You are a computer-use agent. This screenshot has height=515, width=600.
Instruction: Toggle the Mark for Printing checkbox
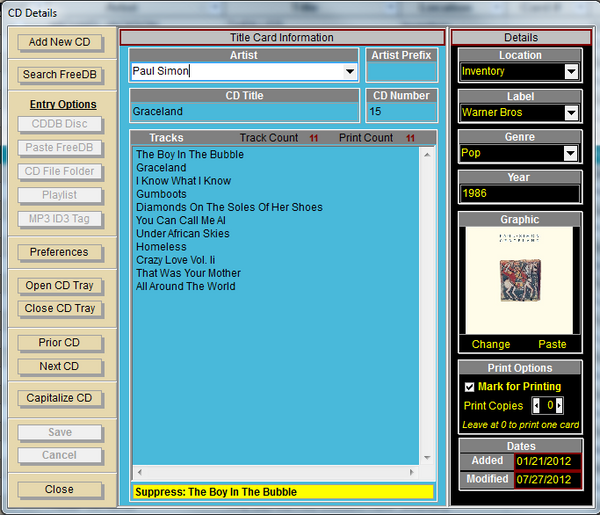469,387
